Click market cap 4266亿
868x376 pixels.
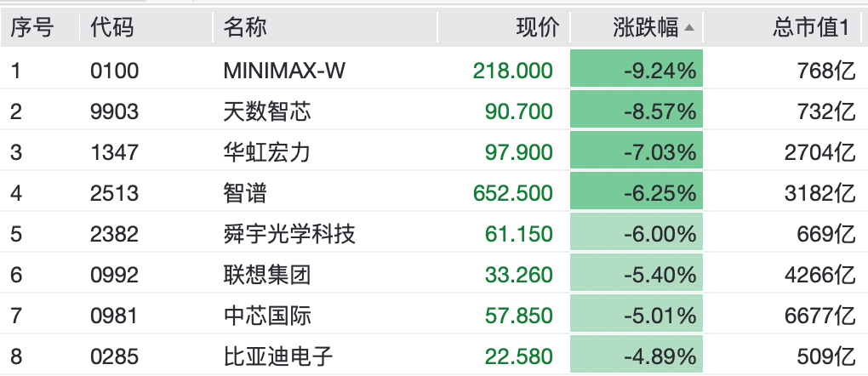(x=819, y=275)
